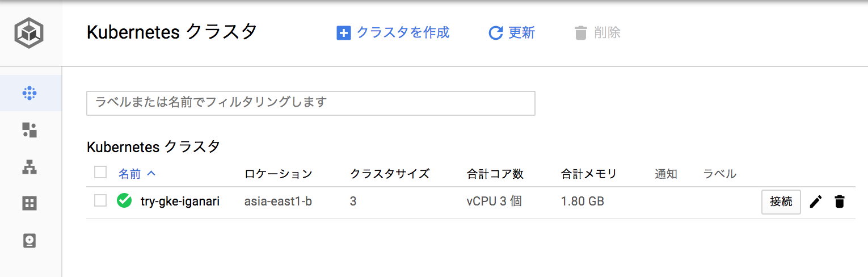
Task: Click the sort arrow next to 名前
Action: click(151, 173)
